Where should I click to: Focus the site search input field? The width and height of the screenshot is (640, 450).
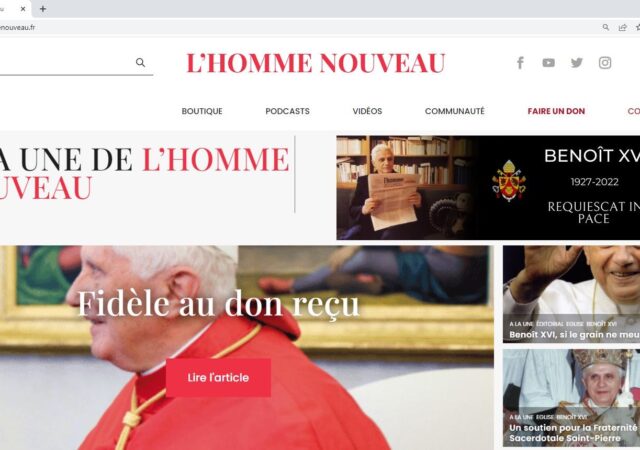tap(65, 62)
